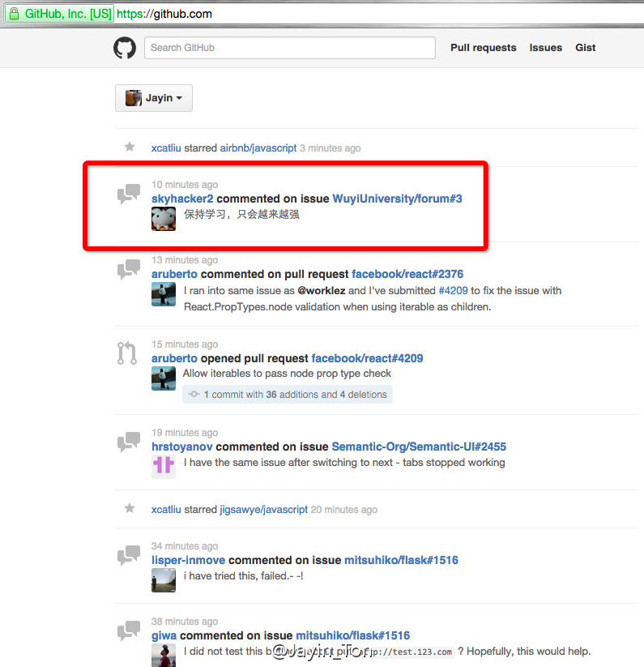
Task: Click comment icon beside giwa event
Action: pyautogui.click(x=128, y=631)
